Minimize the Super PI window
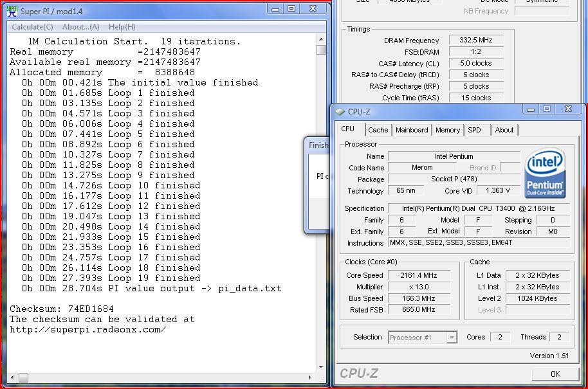The image size is (588, 389). 275,9
